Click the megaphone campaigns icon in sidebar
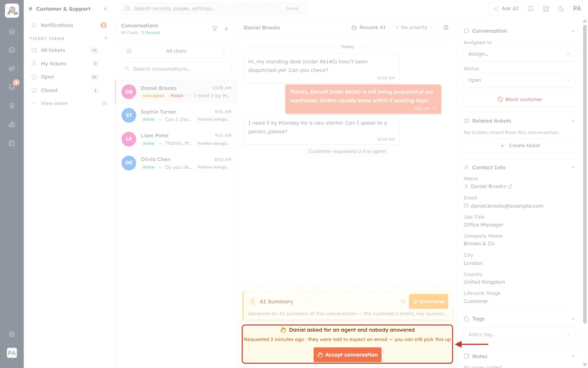 (12, 68)
